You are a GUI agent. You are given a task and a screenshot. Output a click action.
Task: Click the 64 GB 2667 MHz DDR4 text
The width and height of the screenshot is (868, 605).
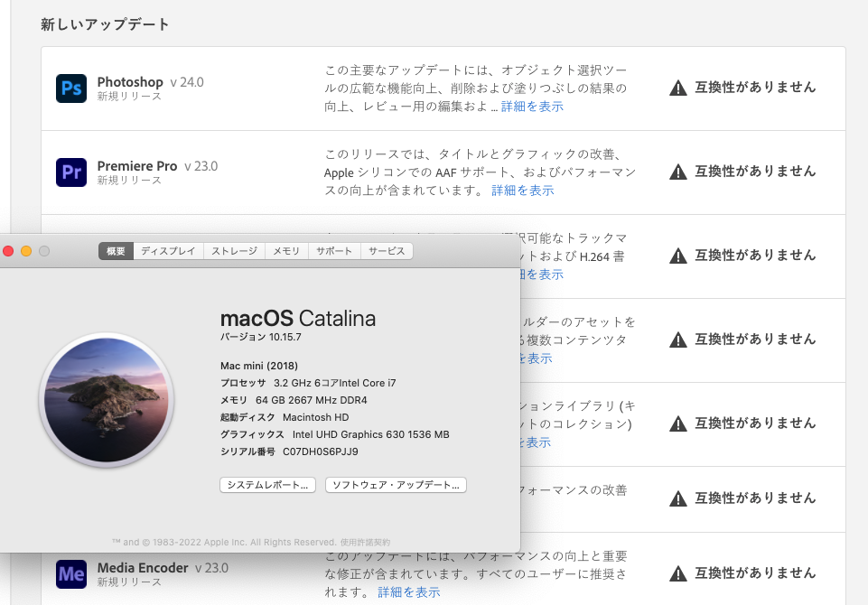tap(311, 400)
